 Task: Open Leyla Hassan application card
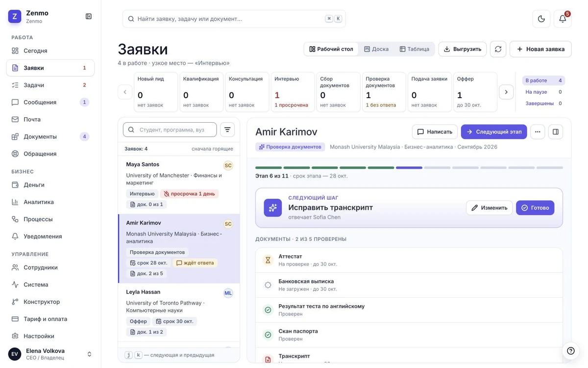(x=179, y=313)
